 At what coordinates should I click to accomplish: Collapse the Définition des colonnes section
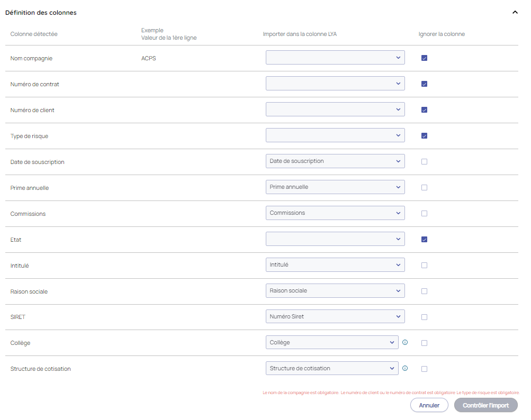pyautogui.click(x=515, y=13)
